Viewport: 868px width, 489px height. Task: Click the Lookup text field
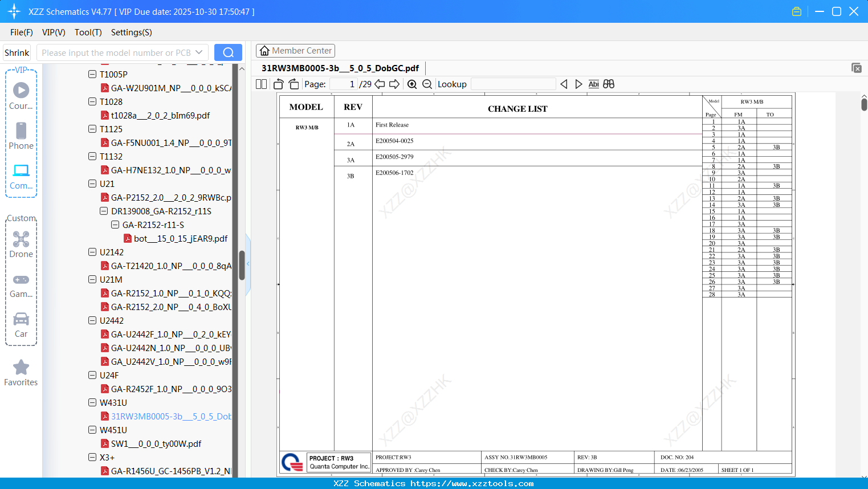(514, 84)
